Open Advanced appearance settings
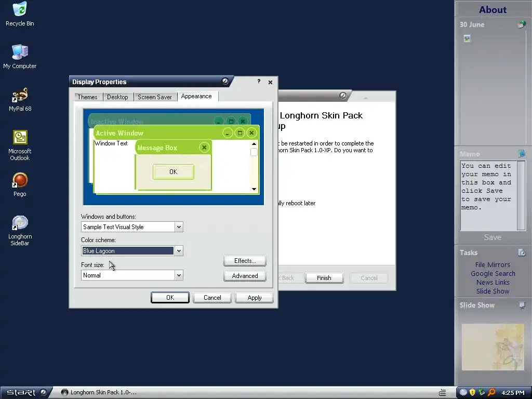532x399 pixels. coord(245,276)
